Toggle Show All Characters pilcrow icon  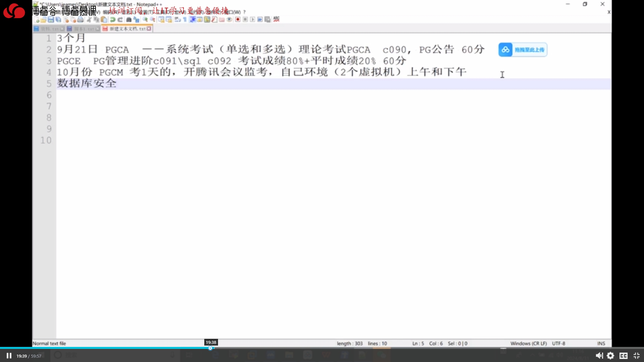(185, 19)
